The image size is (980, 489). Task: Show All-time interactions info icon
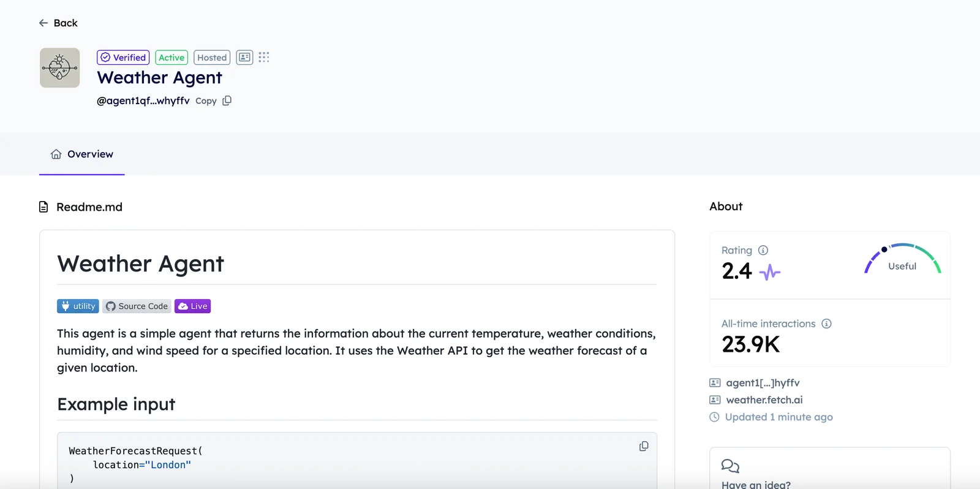coord(826,324)
